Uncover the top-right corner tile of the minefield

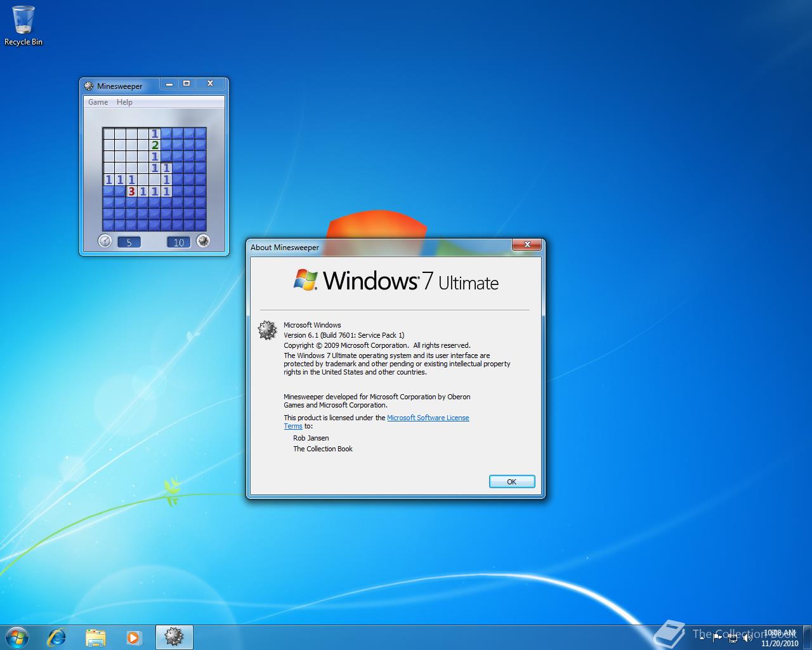click(x=200, y=134)
